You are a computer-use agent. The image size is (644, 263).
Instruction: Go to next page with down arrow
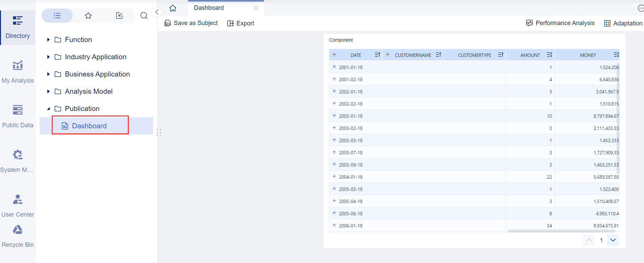613,240
